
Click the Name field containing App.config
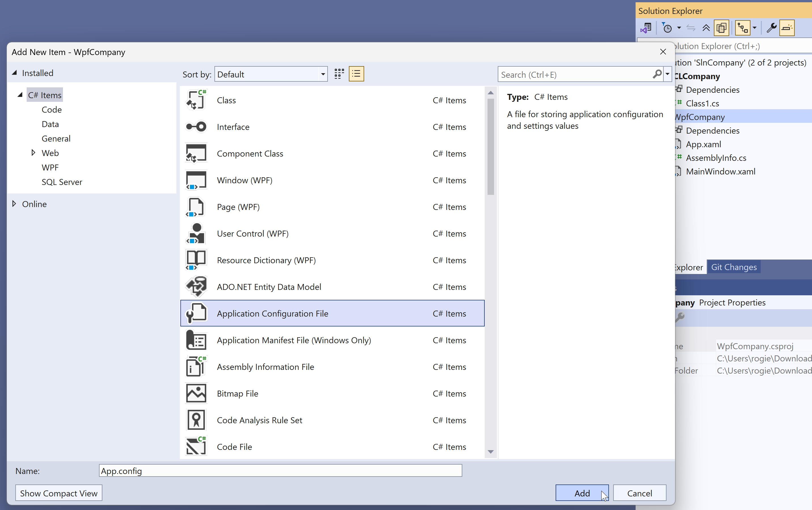click(280, 471)
